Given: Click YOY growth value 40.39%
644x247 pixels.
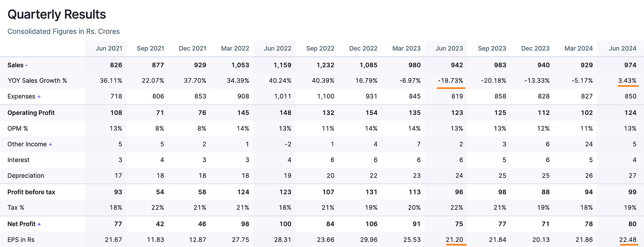Looking at the screenshot, I should pos(324,81).
